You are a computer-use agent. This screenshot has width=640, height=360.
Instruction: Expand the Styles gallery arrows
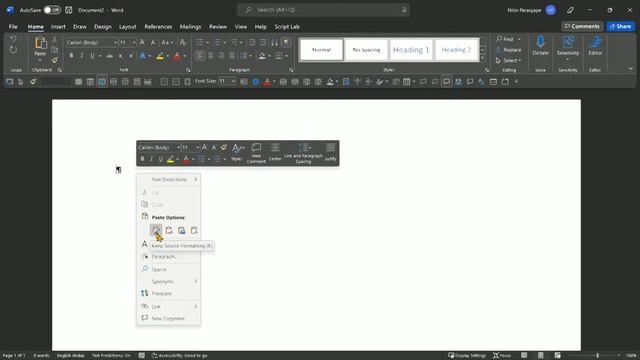tap(483, 59)
